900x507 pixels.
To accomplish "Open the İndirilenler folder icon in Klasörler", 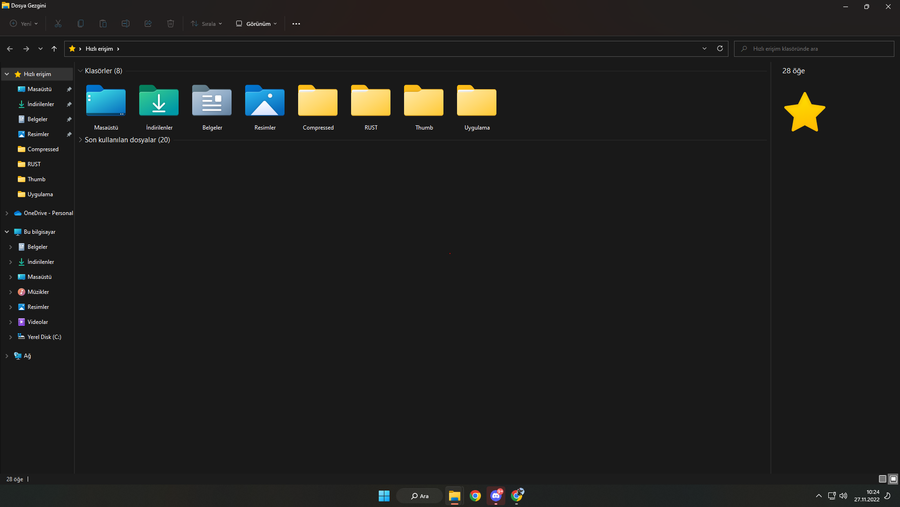I will (x=159, y=101).
